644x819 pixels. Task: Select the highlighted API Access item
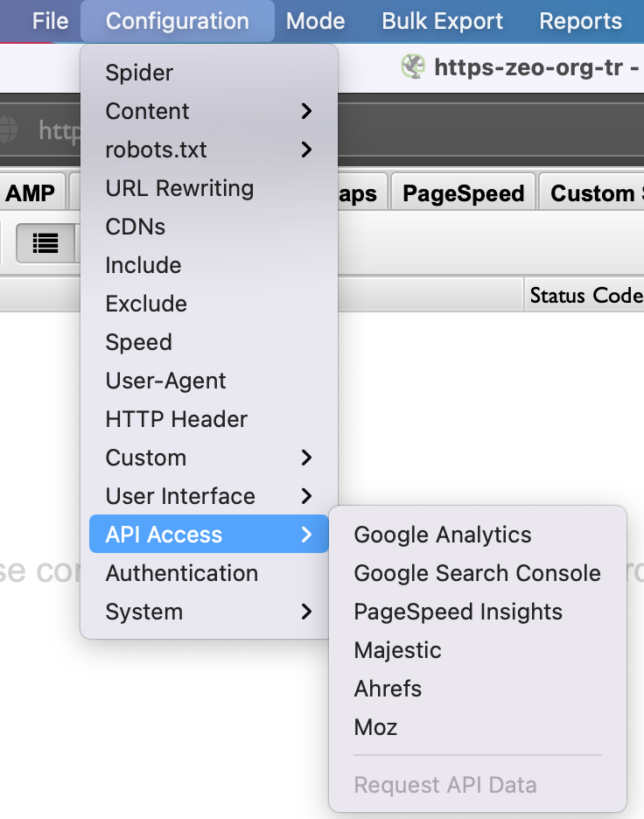coord(209,535)
